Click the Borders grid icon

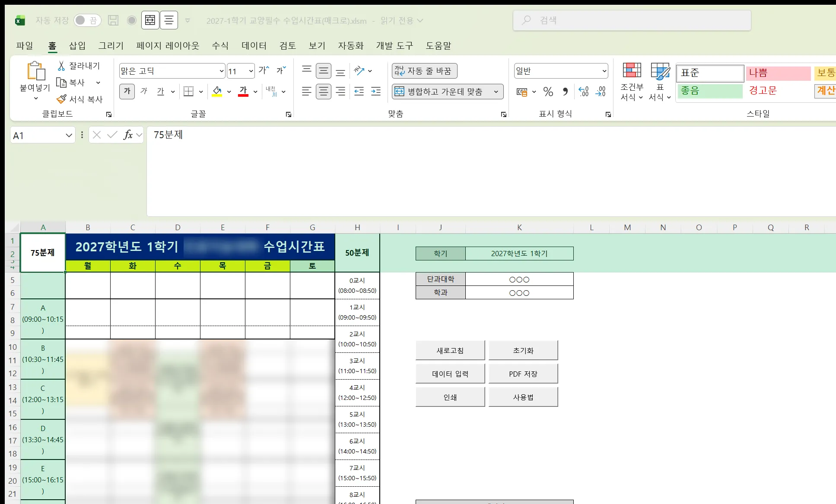click(188, 91)
